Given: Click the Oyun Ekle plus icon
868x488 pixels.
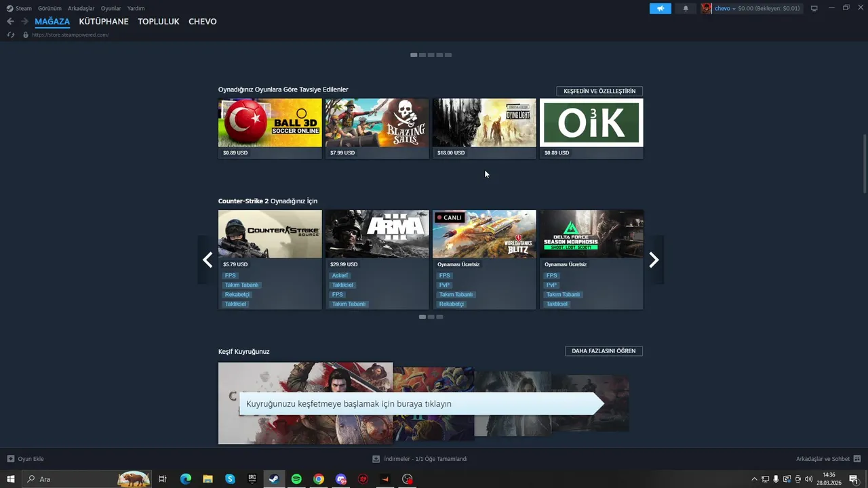Looking at the screenshot, I should coord(11,459).
